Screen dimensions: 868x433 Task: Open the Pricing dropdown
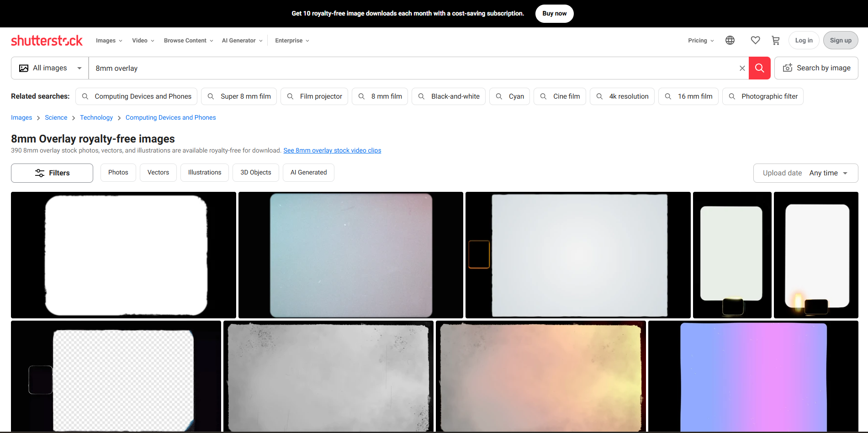click(700, 40)
